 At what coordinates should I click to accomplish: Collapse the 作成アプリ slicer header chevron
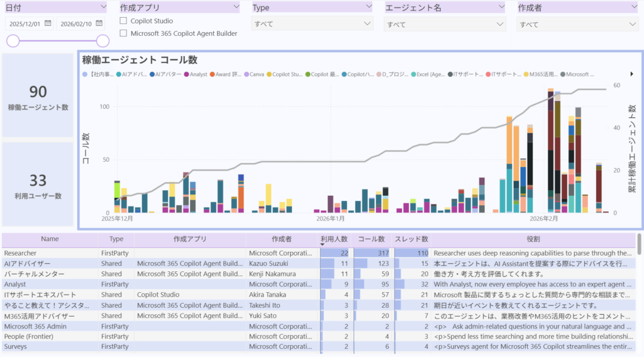click(x=235, y=7)
